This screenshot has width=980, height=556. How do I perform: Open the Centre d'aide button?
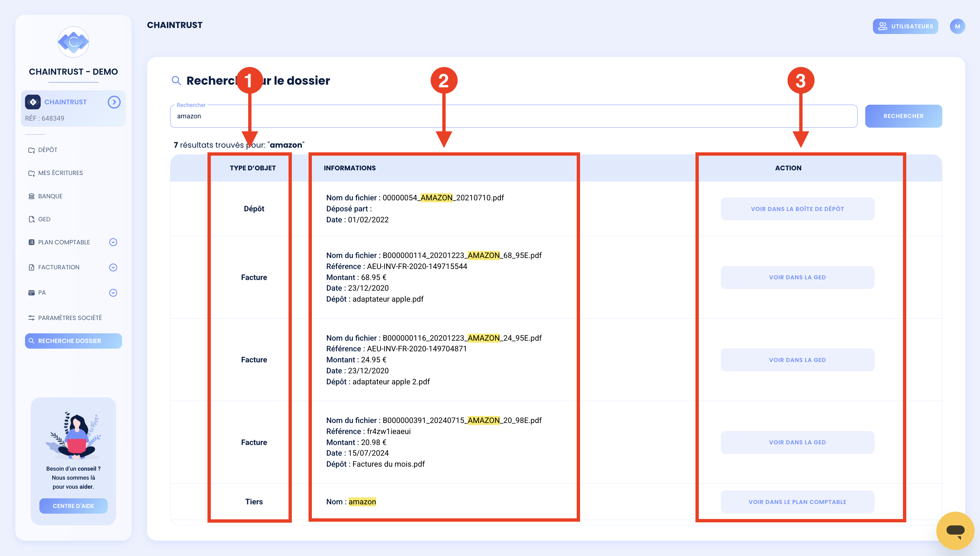(73, 506)
